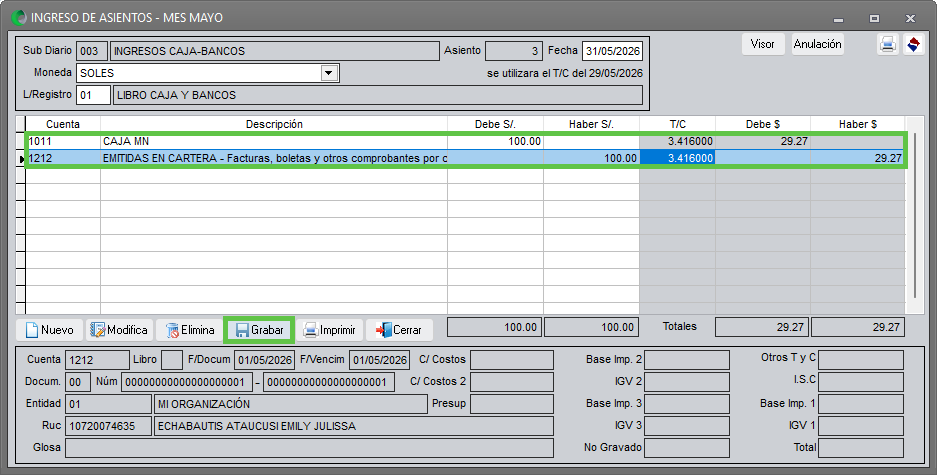Select account row 1011 in grid
This screenshot has height=475, width=937.
(x=467, y=142)
